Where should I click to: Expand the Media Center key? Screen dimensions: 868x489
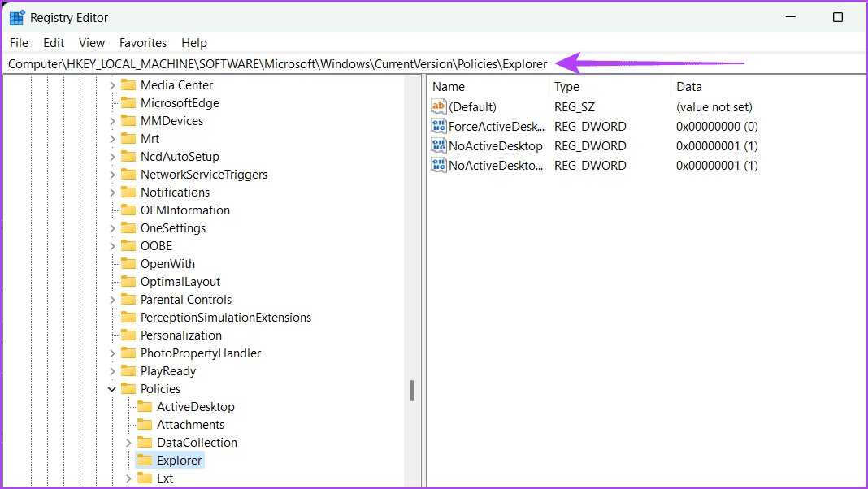coord(112,85)
